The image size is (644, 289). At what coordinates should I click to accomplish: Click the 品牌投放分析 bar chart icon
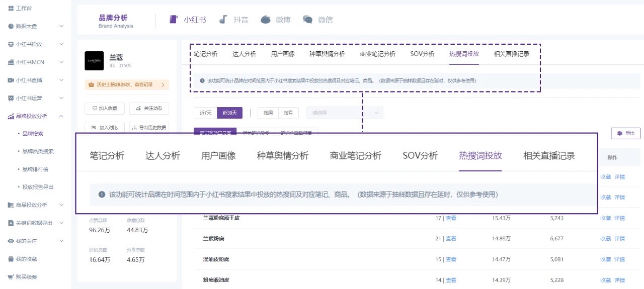pos(11,116)
